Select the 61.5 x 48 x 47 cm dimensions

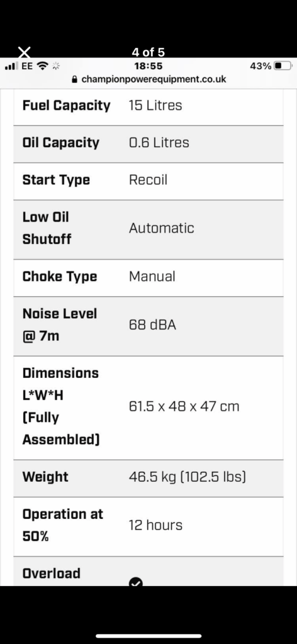184,407
